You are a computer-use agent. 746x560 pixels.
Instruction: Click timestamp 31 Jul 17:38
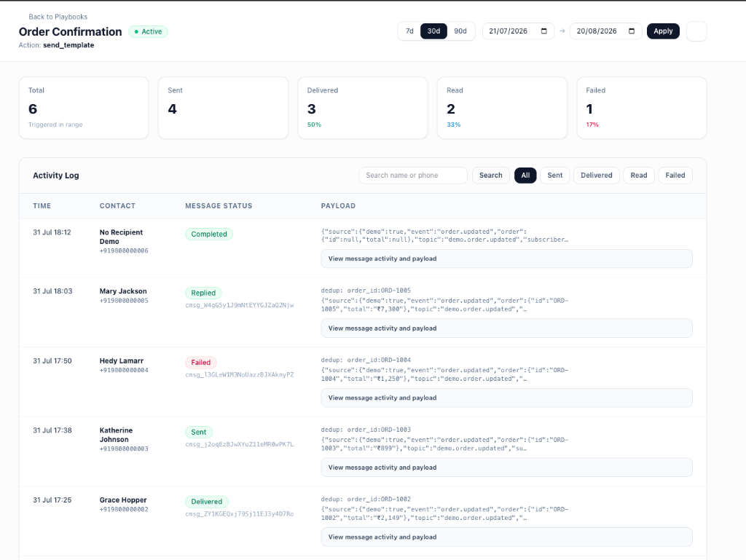52,430
